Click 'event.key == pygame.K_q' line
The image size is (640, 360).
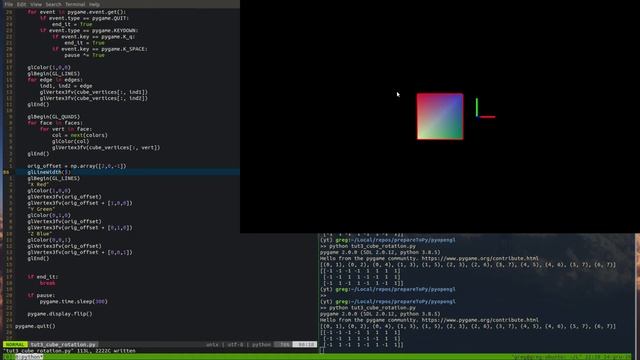pos(93,37)
